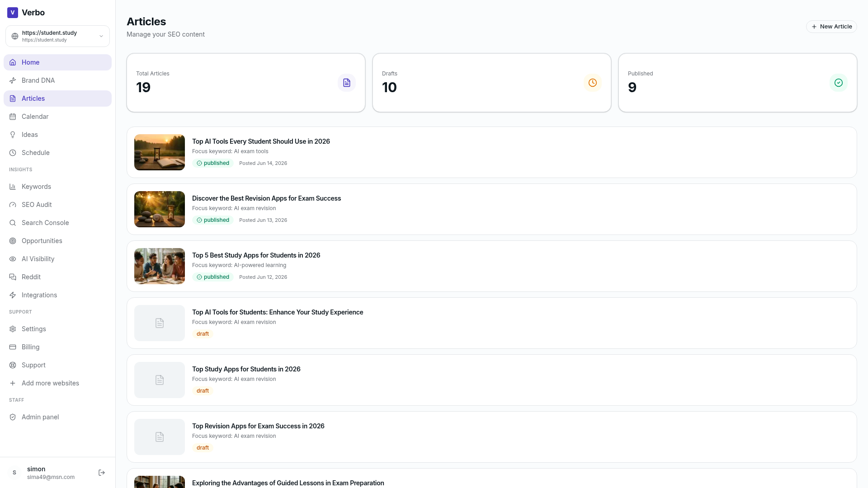Click the Drafts count 10
The image size is (868, 488).
pos(389,87)
